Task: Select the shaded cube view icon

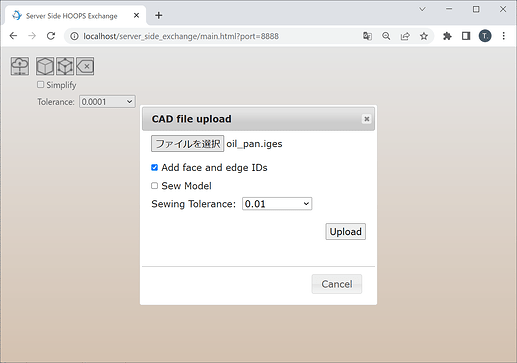Action: coord(45,66)
